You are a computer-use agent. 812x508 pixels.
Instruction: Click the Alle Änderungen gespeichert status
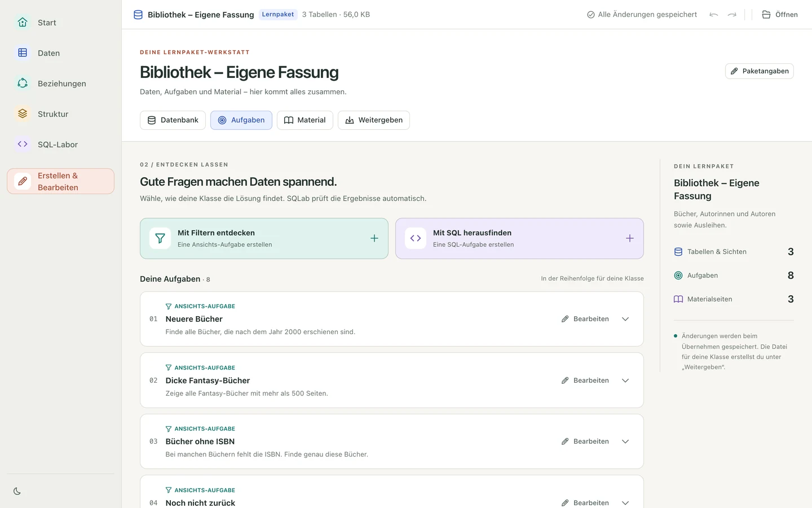(642, 15)
